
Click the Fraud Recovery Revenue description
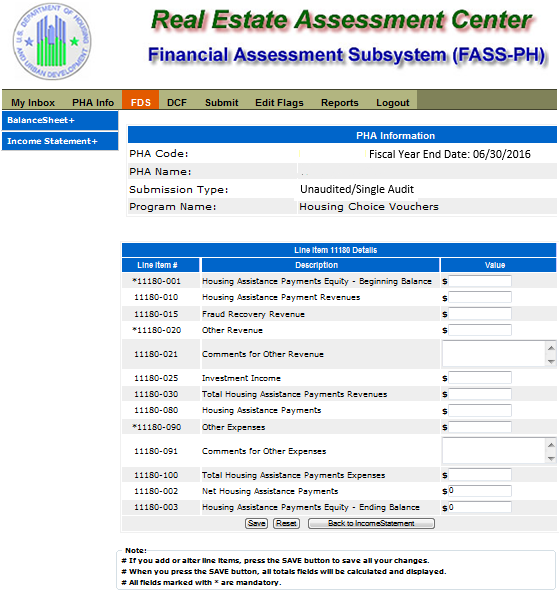(x=253, y=314)
